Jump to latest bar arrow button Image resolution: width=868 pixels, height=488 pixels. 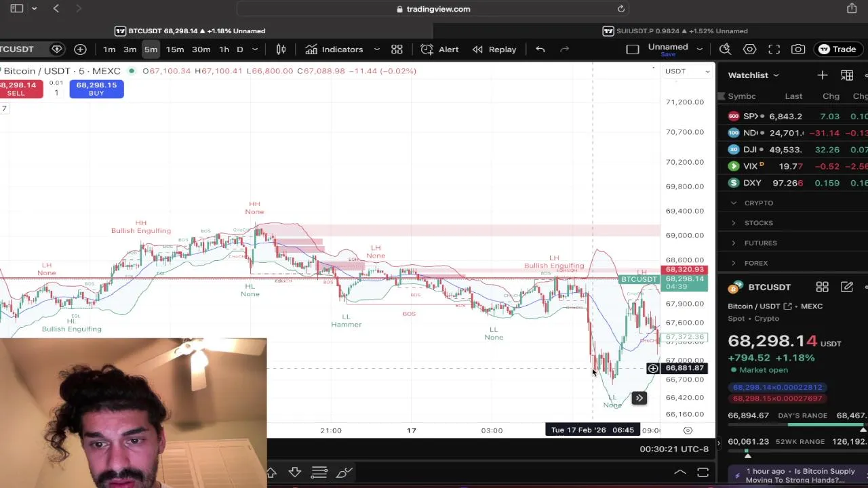tap(639, 398)
